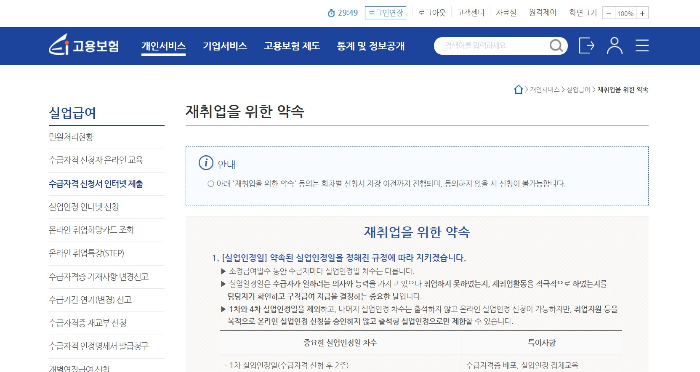Decrease screen zoom with minus button
700x372 pixels.
608,13
